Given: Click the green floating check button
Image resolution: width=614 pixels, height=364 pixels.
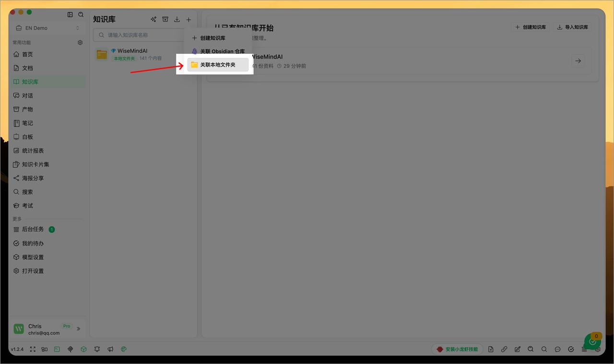Looking at the screenshot, I should pyautogui.click(x=593, y=341).
